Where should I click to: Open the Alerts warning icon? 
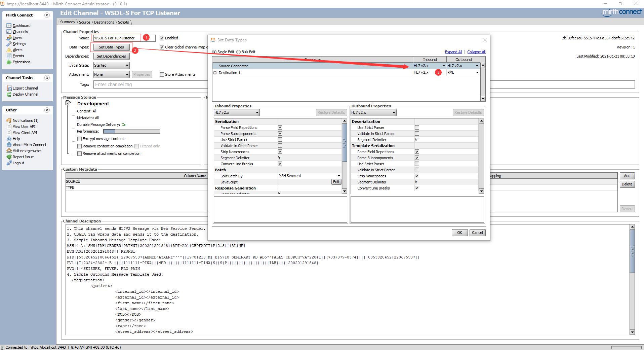9,50
